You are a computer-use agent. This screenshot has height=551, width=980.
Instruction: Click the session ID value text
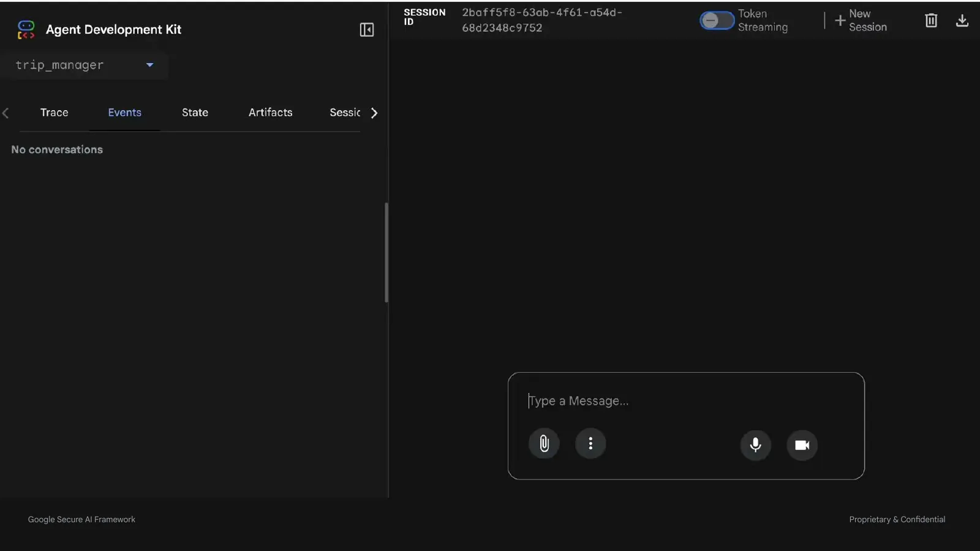542,20
